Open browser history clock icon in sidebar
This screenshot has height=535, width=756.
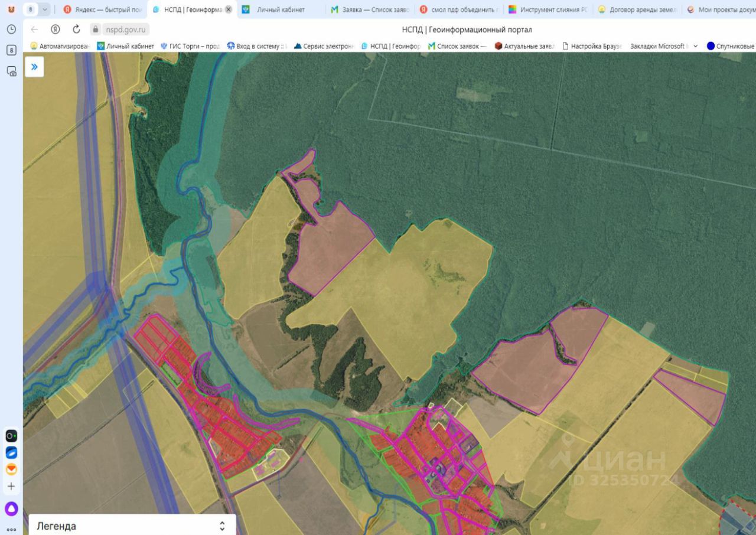click(11, 29)
